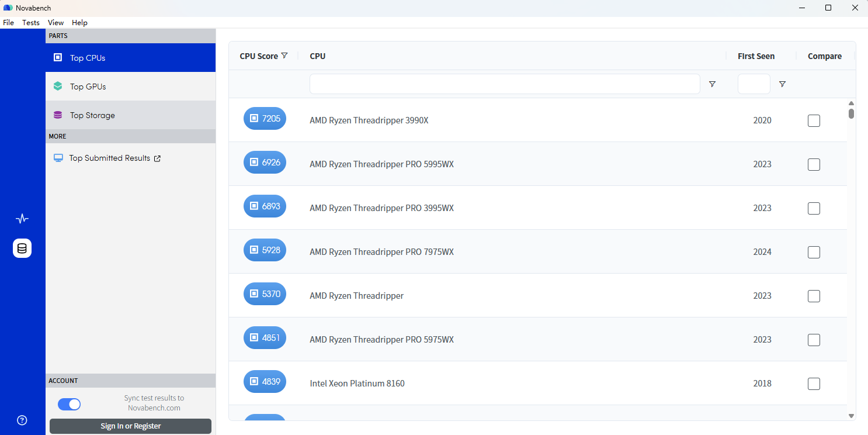This screenshot has height=435, width=868.
Task: Click the Top GPUs cube icon
Action: click(x=58, y=86)
